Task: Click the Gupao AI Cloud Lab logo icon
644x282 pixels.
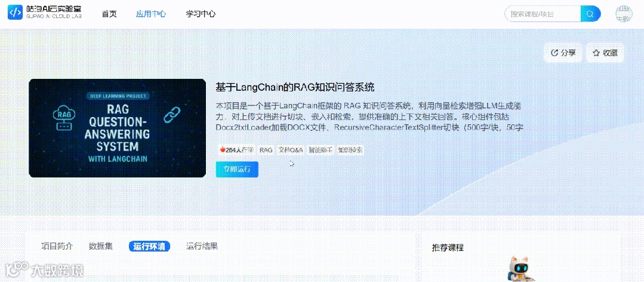Action: coord(15,13)
